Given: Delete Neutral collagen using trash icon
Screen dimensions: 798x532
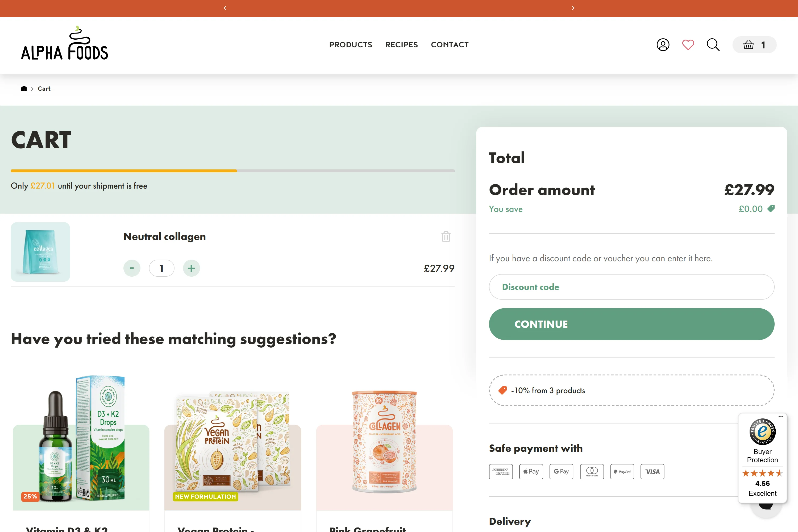Looking at the screenshot, I should (446, 236).
